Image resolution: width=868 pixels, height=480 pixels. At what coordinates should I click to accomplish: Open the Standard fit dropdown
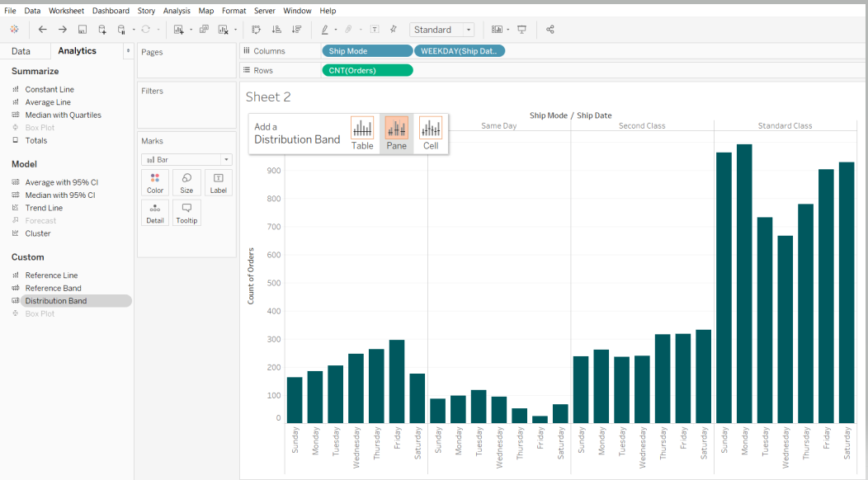coord(441,30)
